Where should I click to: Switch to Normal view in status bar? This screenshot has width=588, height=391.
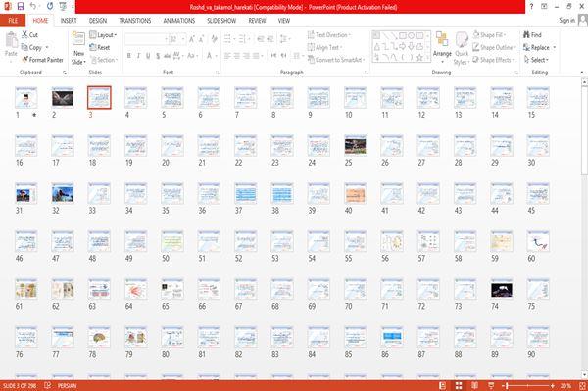point(443,385)
